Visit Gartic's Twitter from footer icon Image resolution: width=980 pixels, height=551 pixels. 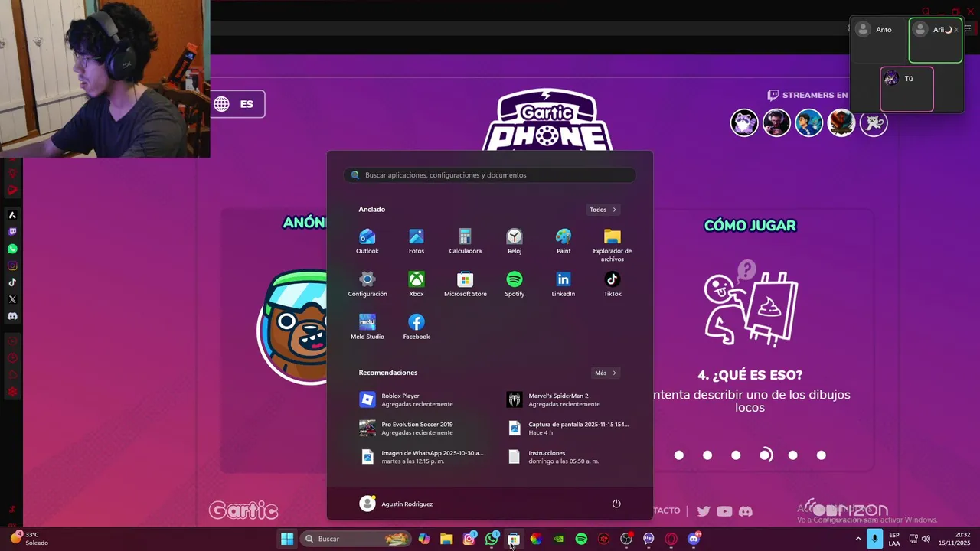(704, 511)
